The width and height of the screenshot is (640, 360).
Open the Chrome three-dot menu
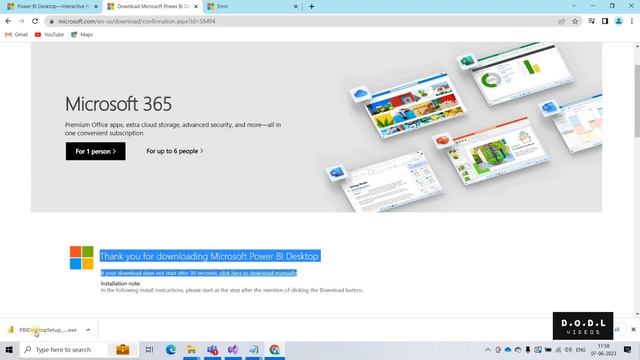pyautogui.click(x=632, y=21)
